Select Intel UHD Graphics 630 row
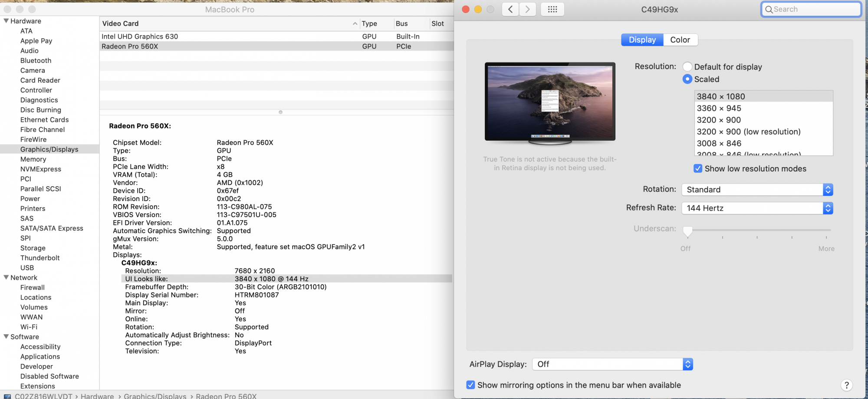 point(277,36)
